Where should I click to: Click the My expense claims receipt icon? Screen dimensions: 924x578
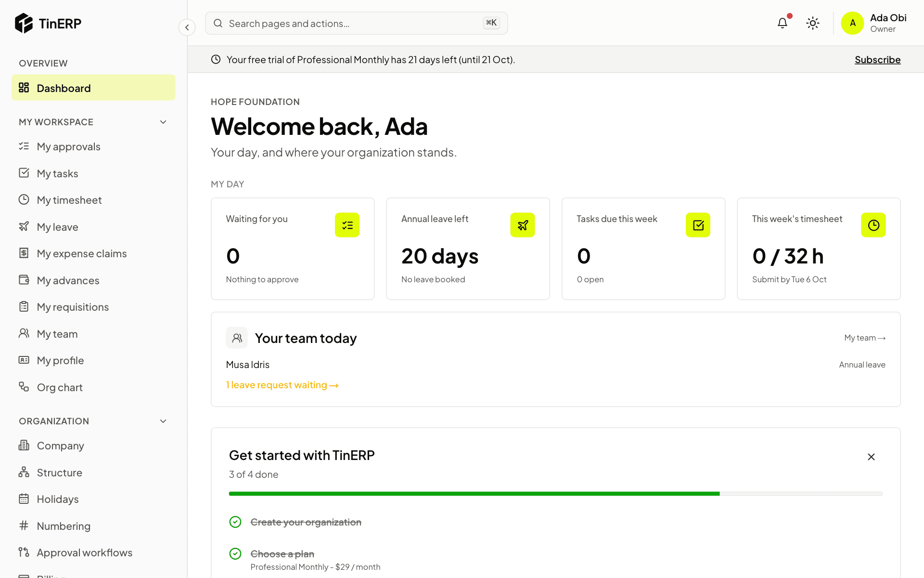point(24,253)
